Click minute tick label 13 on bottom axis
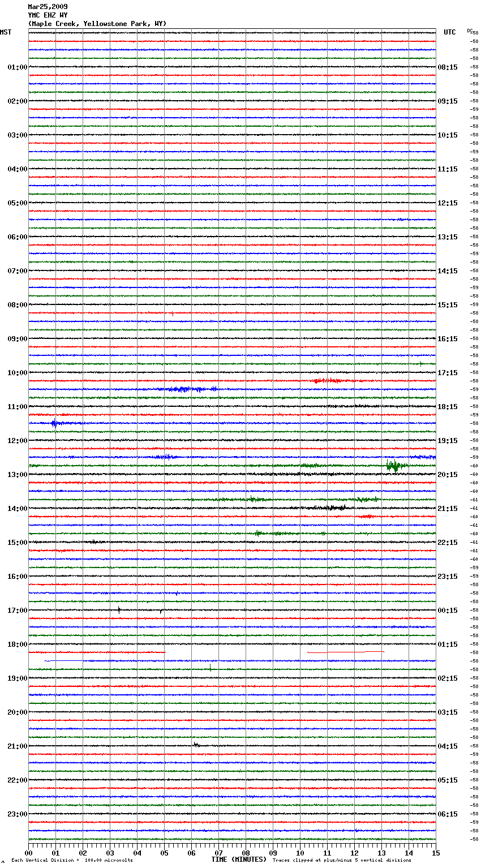 381,853
